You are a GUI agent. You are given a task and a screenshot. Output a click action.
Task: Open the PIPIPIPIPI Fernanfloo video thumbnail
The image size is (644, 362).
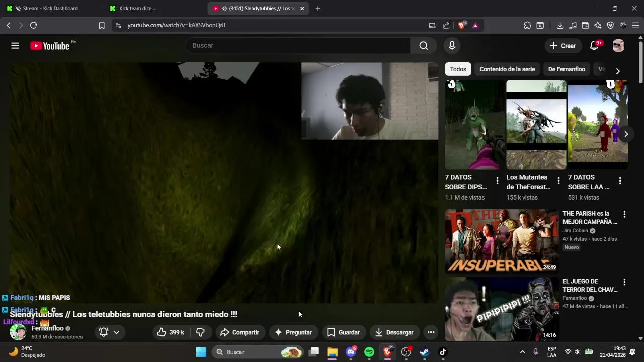(502, 309)
